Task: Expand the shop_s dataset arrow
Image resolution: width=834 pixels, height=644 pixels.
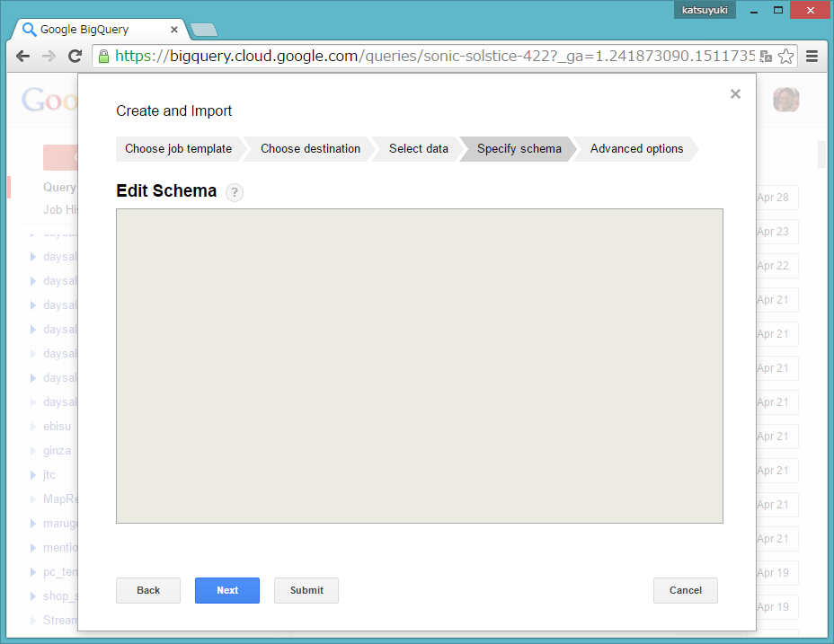Action: (33, 596)
